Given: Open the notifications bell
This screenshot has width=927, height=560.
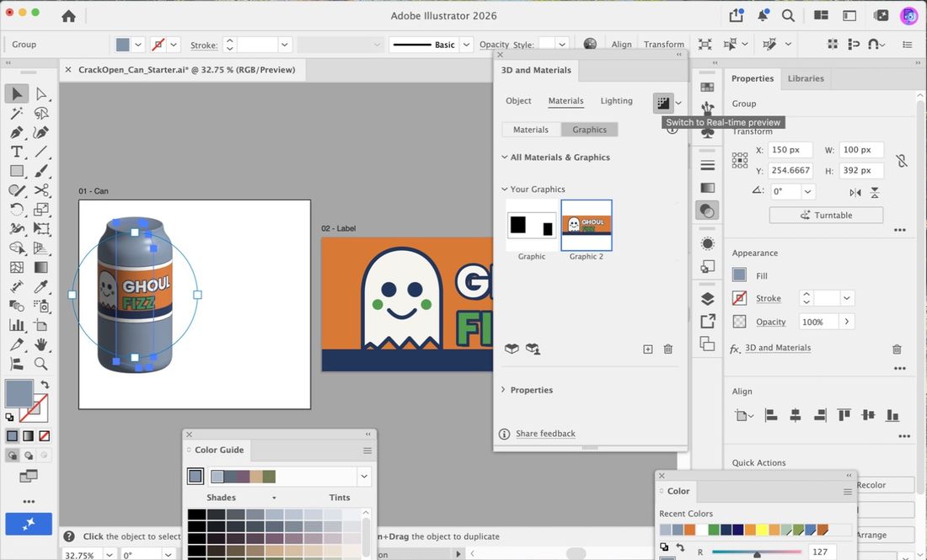Looking at the screenshot, I should 763,15.
